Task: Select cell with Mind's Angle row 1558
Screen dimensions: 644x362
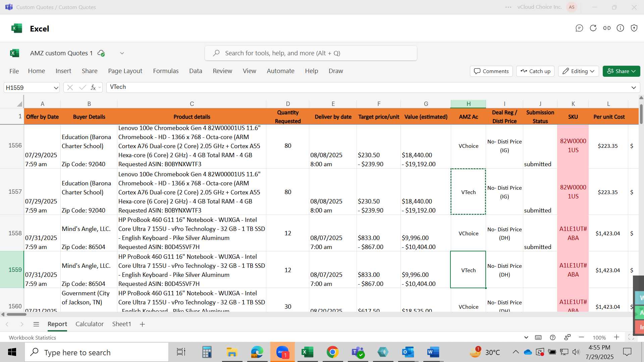Action: pos(89,233)
